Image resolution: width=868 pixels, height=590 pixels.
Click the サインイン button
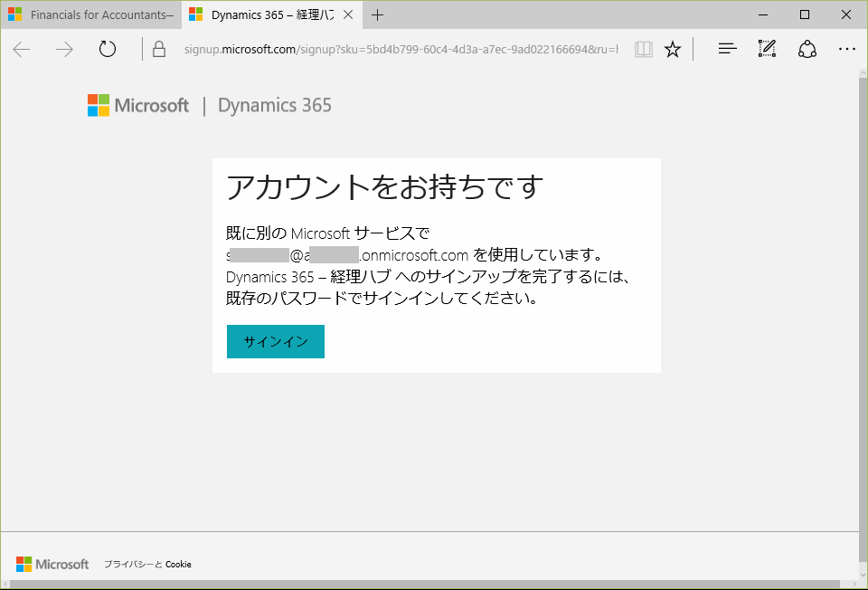tap(276, 341)
